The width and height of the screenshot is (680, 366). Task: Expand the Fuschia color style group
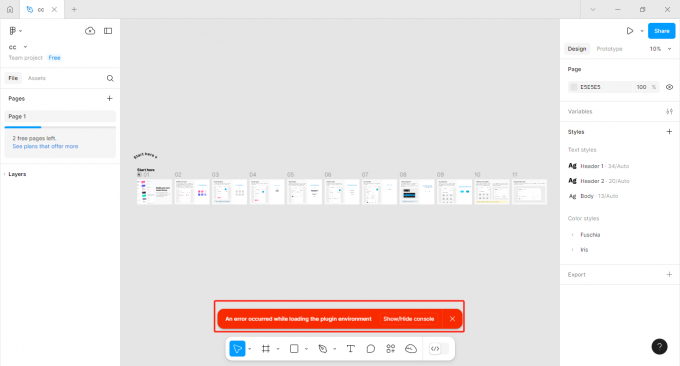point(572,235)
